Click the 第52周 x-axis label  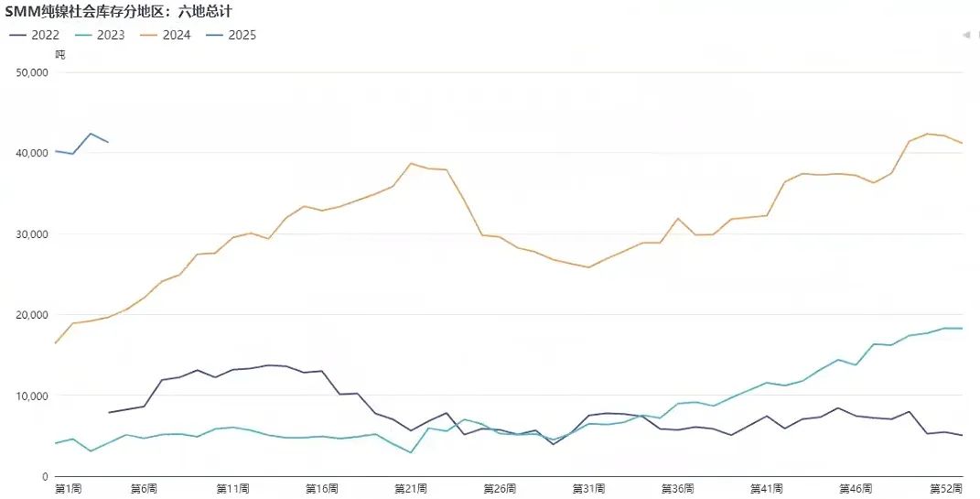point(947,489)
